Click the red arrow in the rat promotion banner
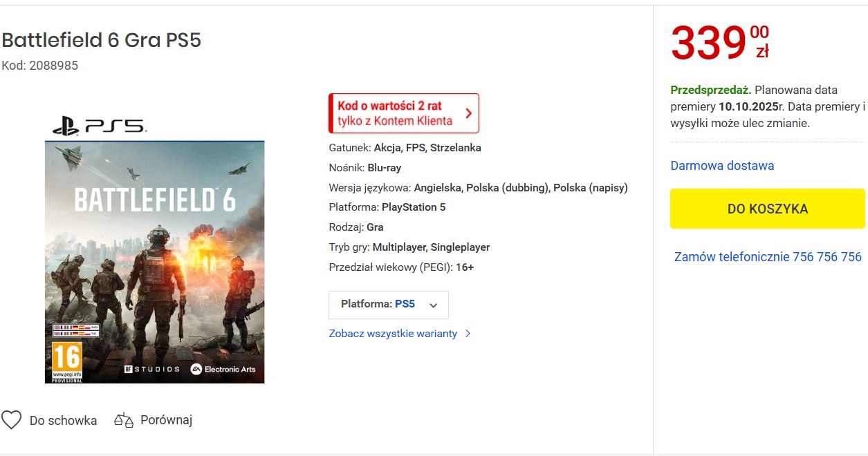Screen dimensions: 868x456 470,113
